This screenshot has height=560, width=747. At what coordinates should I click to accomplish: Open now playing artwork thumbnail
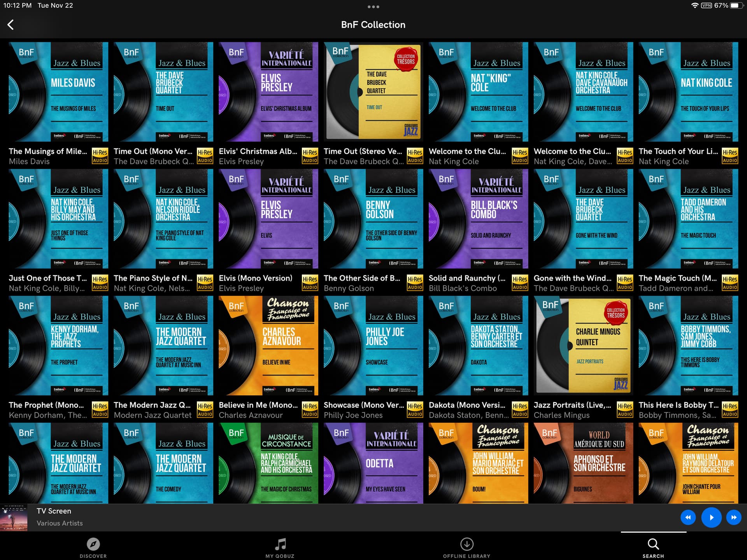click(x=14, y=517)
